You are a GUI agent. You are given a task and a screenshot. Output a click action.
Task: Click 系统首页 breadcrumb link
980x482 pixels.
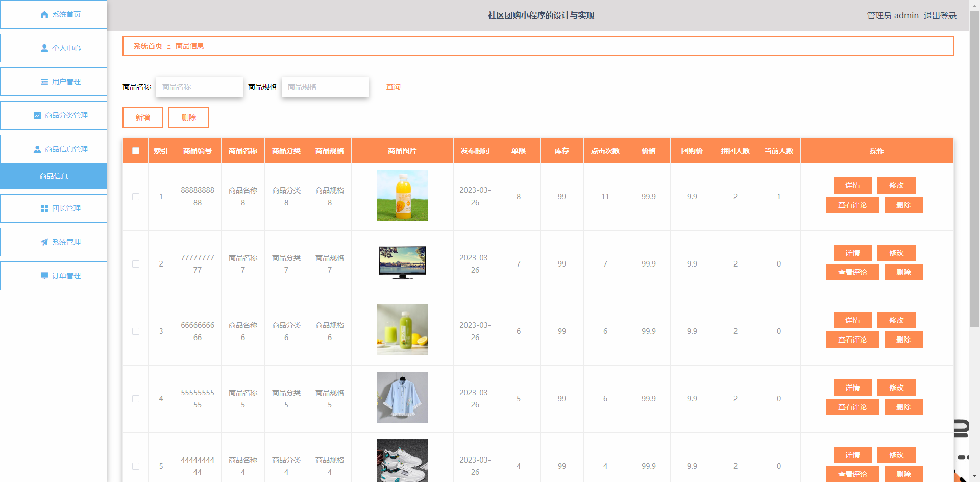[148, 46]
